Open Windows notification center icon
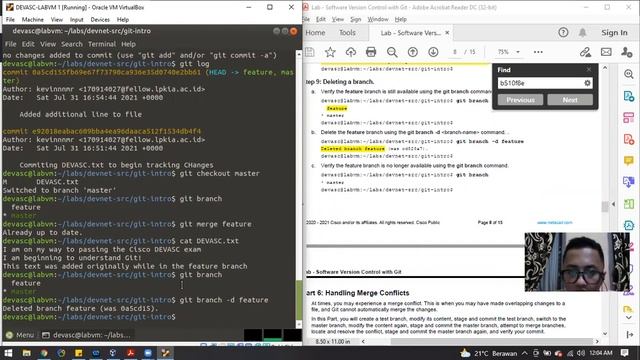The image size is (640, 360). 624,353
